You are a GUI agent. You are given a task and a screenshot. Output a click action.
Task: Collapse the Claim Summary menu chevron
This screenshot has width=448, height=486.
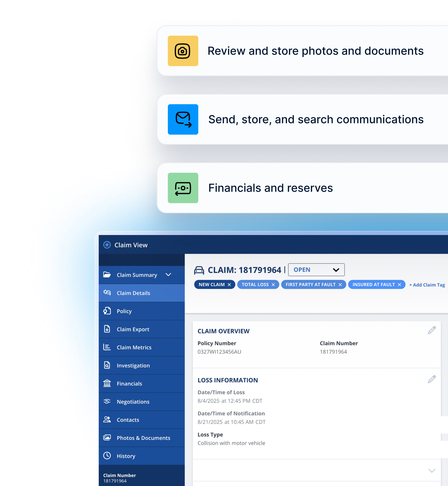[168, 275]
